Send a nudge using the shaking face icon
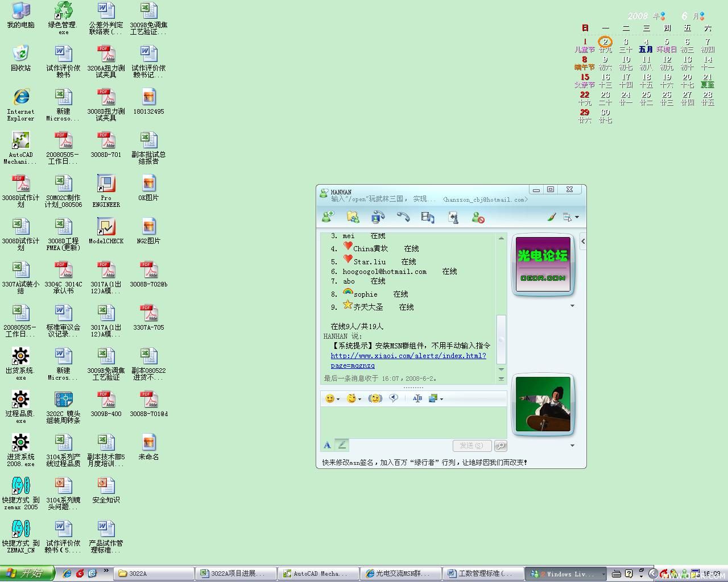 tap(375, 398)
